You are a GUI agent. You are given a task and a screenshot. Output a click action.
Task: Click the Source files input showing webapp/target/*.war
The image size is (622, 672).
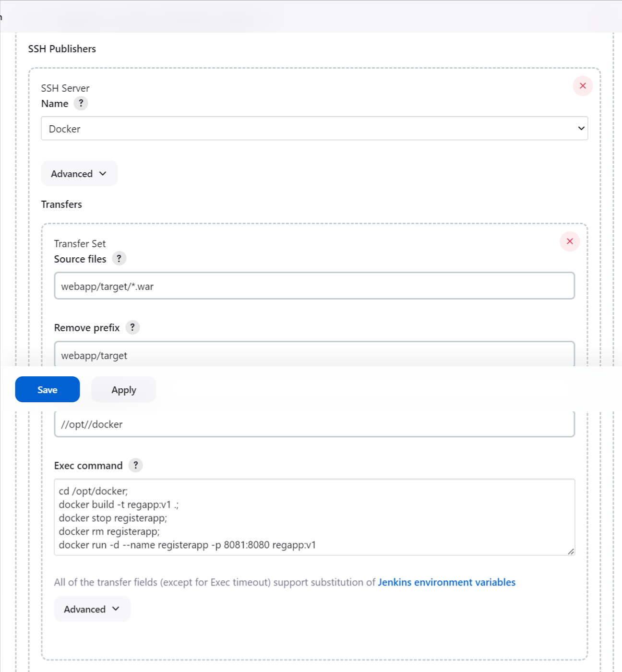[314, 286]
